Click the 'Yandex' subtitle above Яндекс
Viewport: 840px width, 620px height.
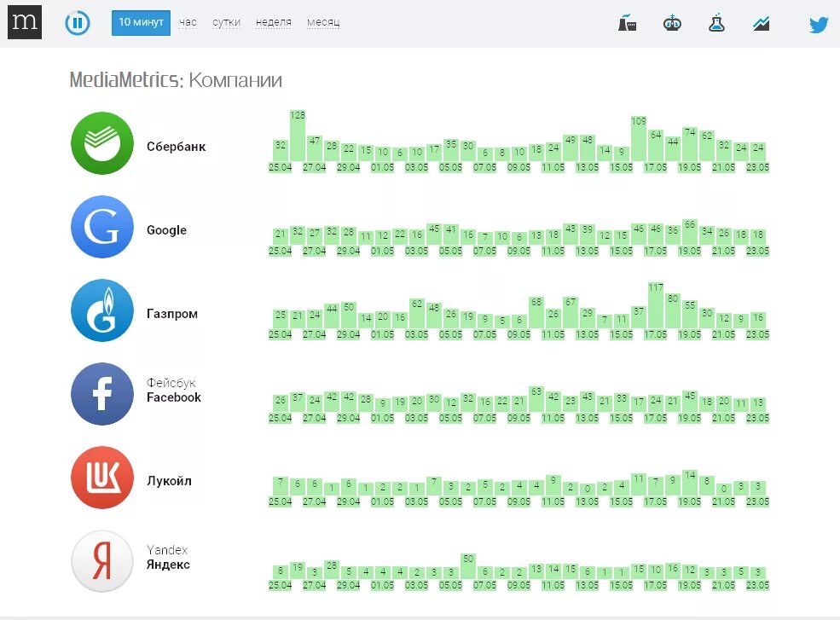tap(167, 550)
